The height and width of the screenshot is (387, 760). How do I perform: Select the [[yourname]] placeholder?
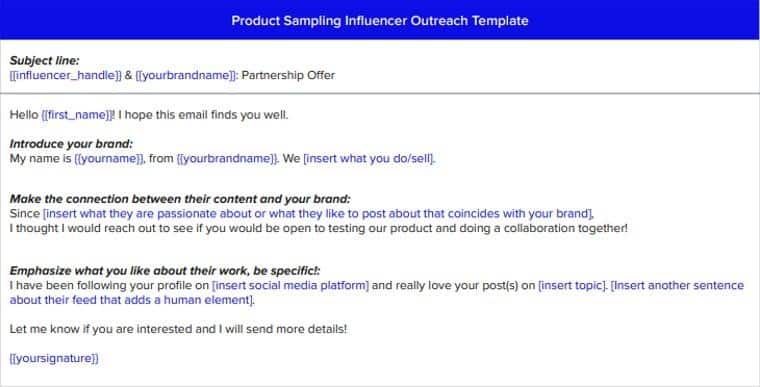tap(110, 159)
